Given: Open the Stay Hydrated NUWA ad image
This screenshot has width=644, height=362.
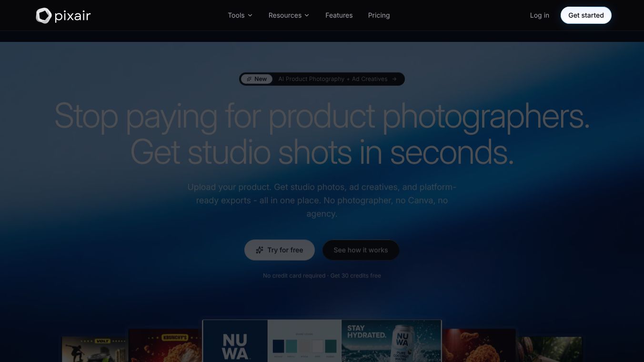Looking at the screenshot, I should click(391, 341).
